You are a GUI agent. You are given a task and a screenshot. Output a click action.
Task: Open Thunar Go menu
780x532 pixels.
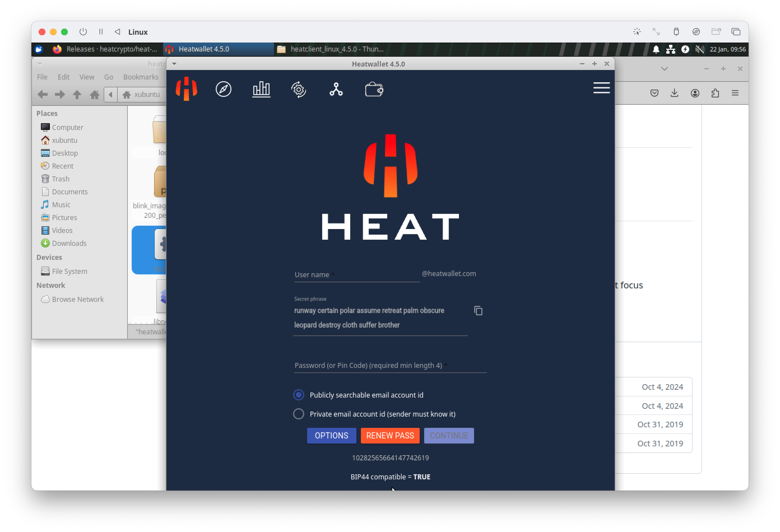pos(108,77)
